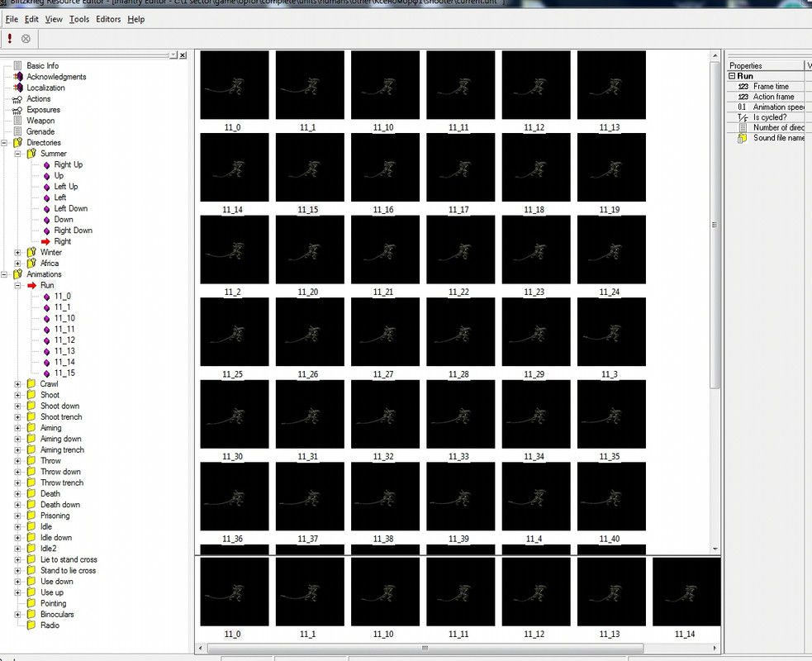Click the vertical scrollbar thumb of thumbnail grid
812x661 pixels.
[715, 224]
